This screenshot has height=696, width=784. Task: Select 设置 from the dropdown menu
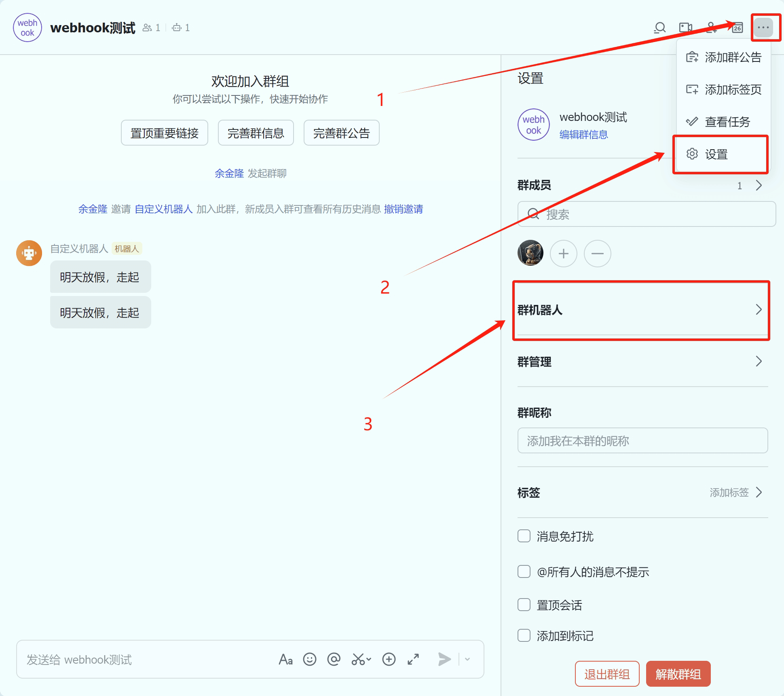(716, 154)
